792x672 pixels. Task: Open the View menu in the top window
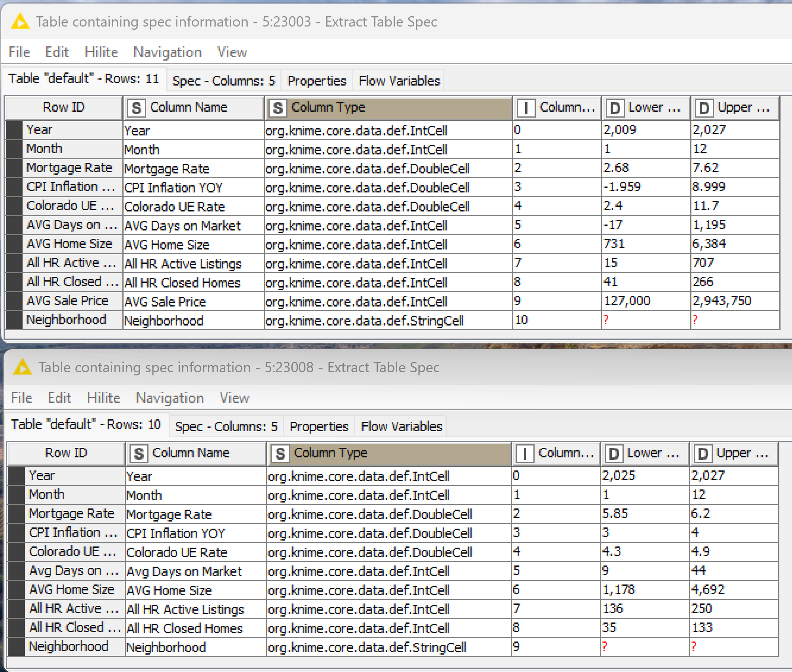(x=232, y=52)
